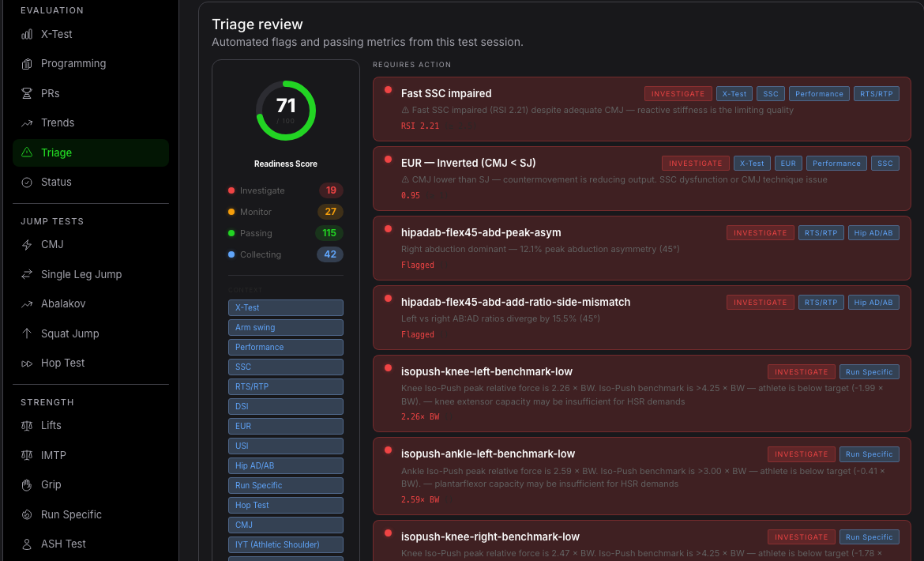924x561 pixels.
Task: Click the CMJ lightning bolt icon
Action: [27, 245]
